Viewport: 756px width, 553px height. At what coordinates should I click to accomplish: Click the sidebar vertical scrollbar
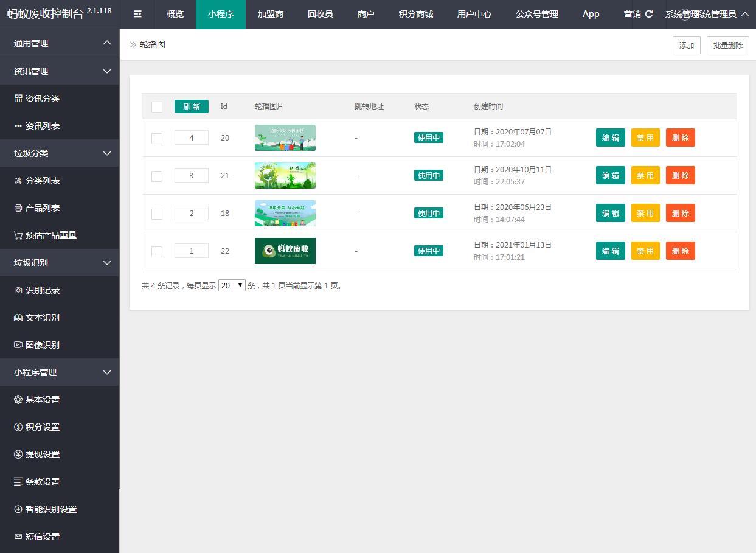(x=120, y=259)
